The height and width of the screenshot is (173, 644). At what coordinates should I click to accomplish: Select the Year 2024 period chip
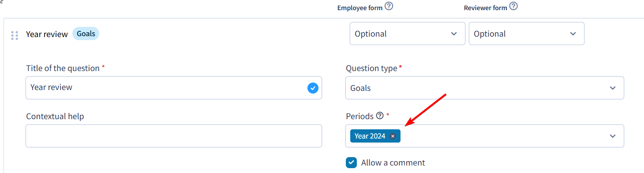tap(370, 136)
